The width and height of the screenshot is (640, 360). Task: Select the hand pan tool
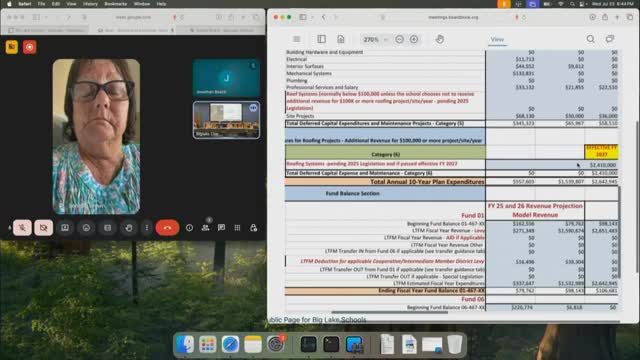(440, 39)
